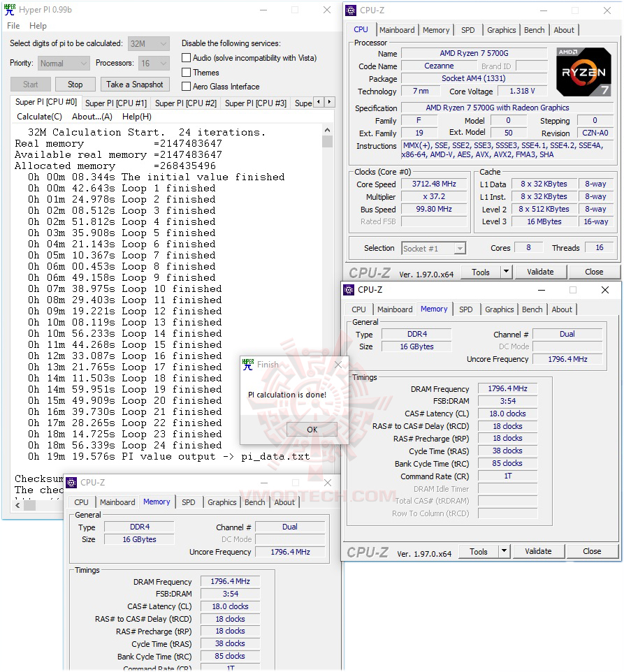Screen dimensions: 624x672
Task: Enable the Audio service disable checkbox
Action: (186, 58)
